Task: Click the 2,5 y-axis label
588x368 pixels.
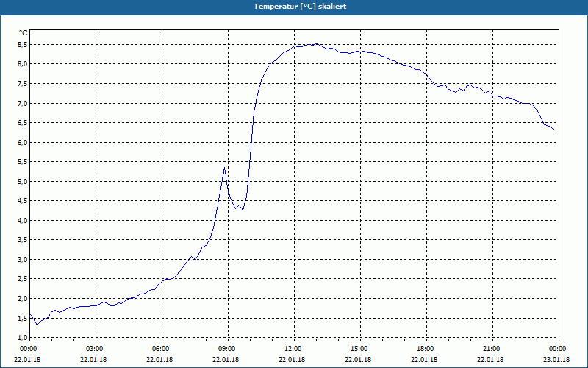Action: (x=23, y=279)
